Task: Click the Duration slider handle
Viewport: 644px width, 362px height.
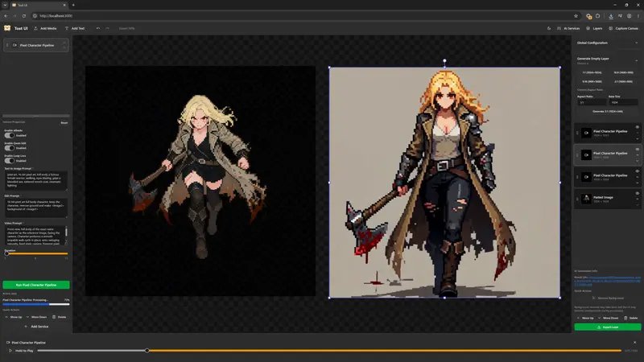Action: [x=6, y=253]
